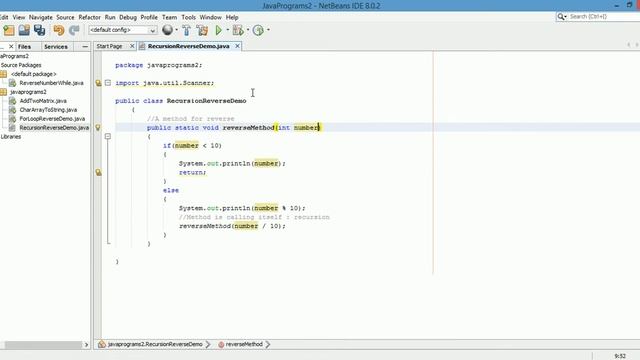Image resolution: width=640 pixels, height=360 pixels.
Task: Click the Clean and Build icon
Action: [x=202, y=30]
